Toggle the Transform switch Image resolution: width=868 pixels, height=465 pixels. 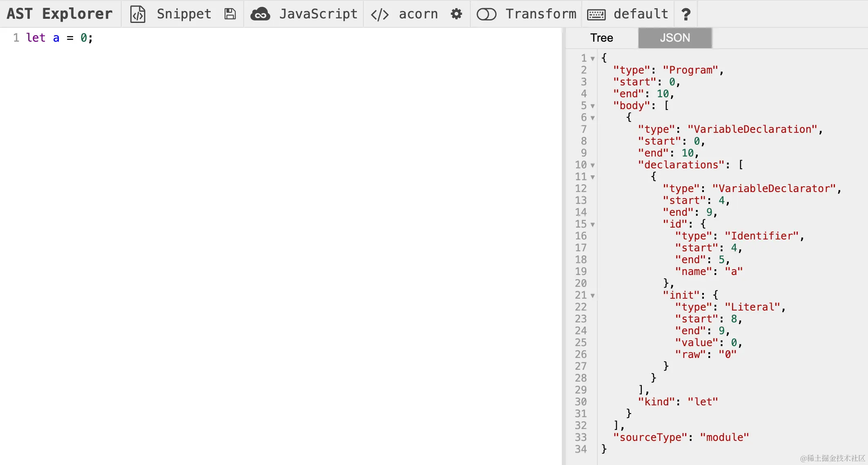click(486, 14)
